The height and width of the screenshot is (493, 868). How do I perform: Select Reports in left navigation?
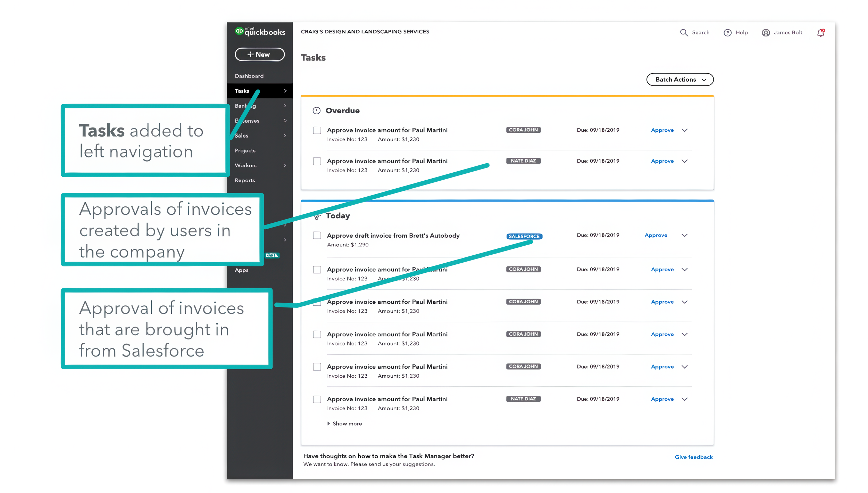[245, 180]
